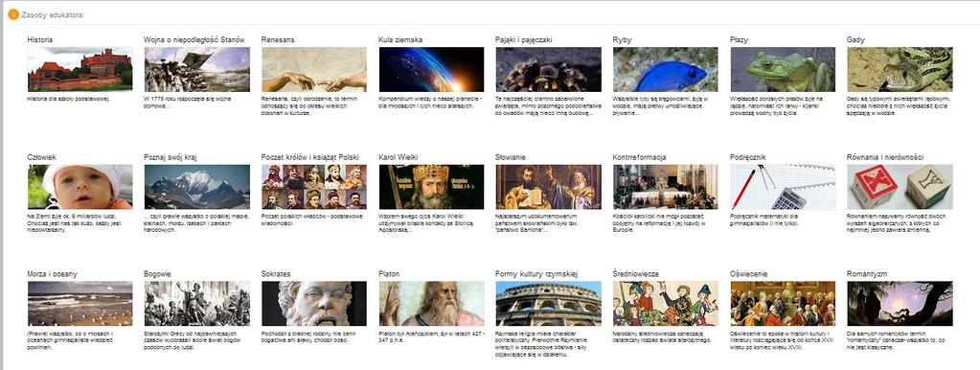Open the Człowiek baby photo
Screen dimensions: 980x370
click(80, 187)
